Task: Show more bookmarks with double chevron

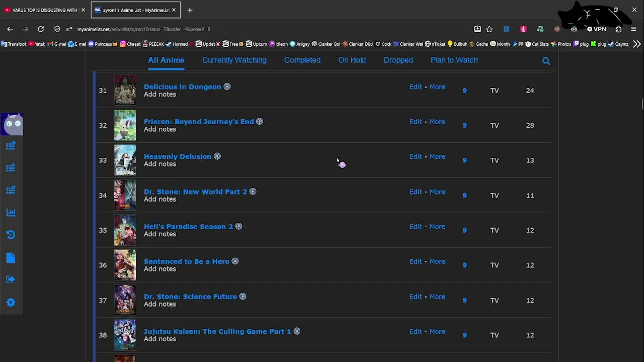Action: click(637, 44)
